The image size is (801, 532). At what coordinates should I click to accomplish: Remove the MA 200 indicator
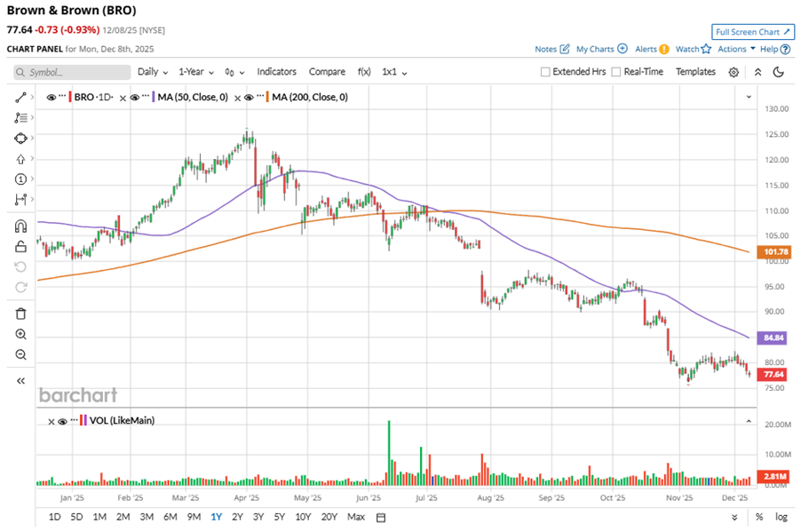pyautogui.click(x=237, y=98)
